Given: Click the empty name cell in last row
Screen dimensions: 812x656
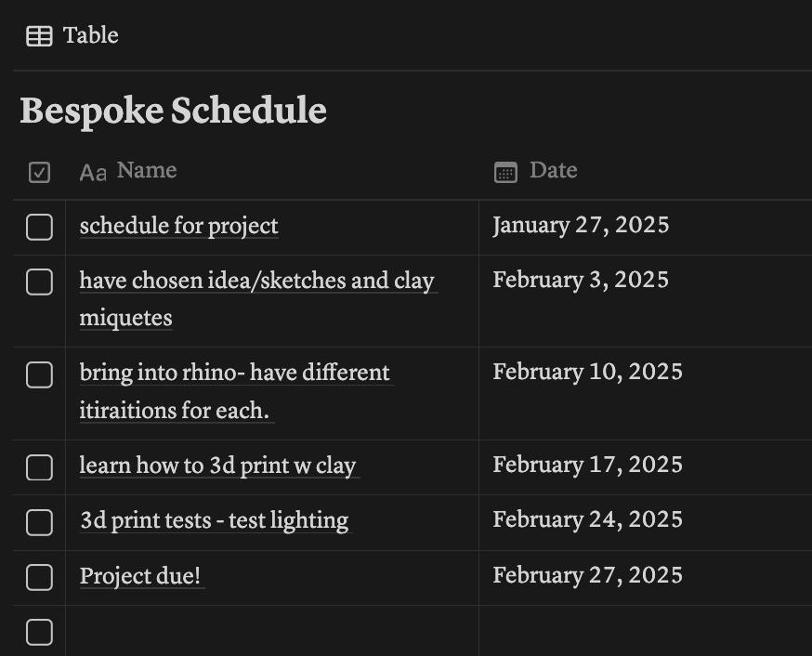Looking at the screenshot, I should coord(272,631).
